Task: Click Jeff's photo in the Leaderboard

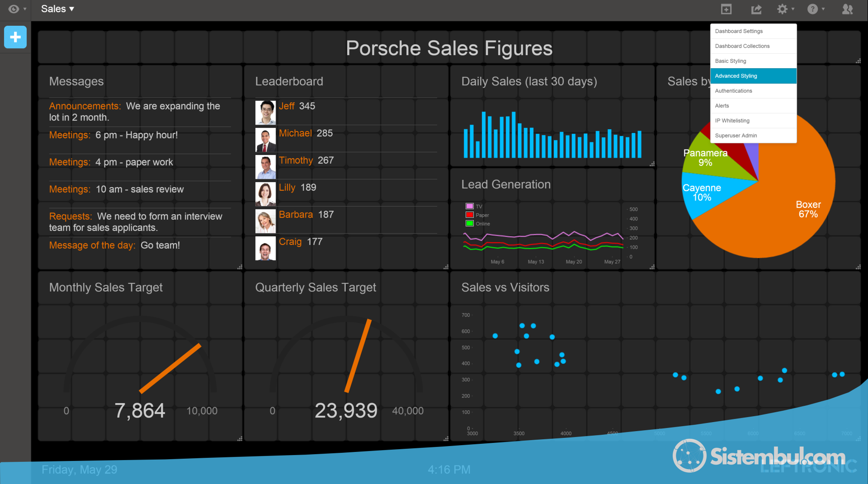Action: click(x=265, y=113)
